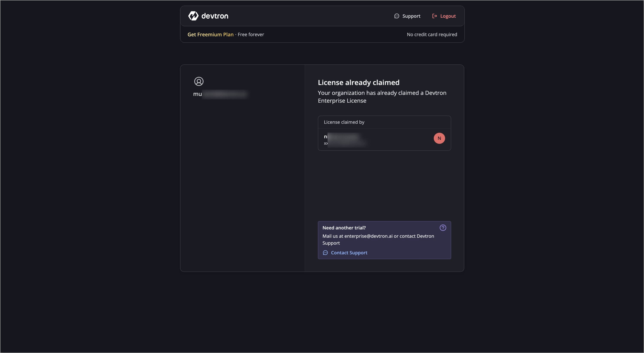
Task: Click the 'Free forever' text
Action: click(251, 34)
